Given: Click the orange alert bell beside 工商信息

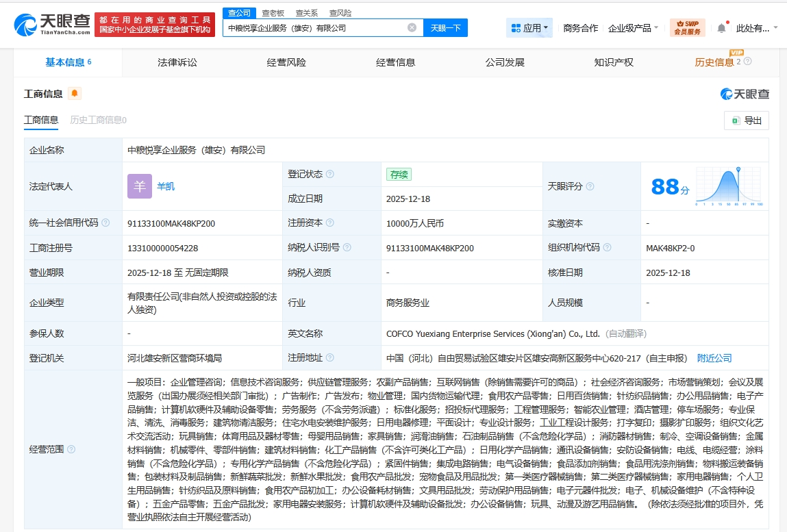Looking at the screenshot, I should (x=74, y=94).
